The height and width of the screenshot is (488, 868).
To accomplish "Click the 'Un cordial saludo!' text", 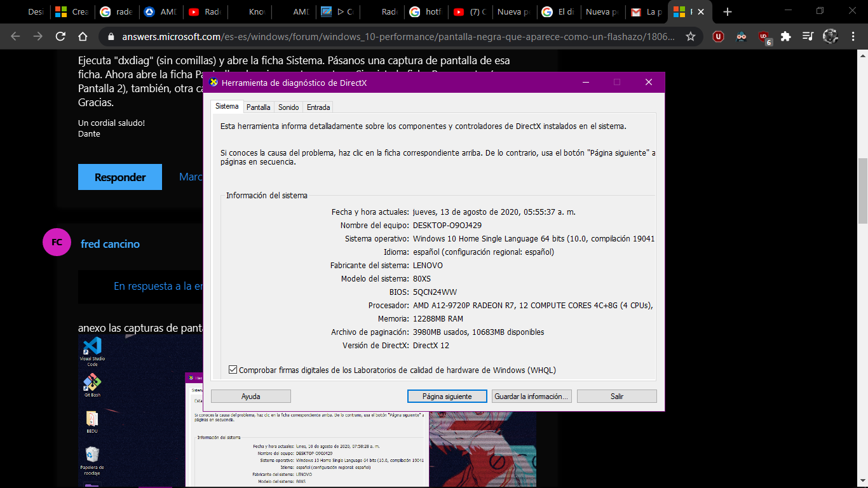I will pyautogui.click(x=111, y=123).
